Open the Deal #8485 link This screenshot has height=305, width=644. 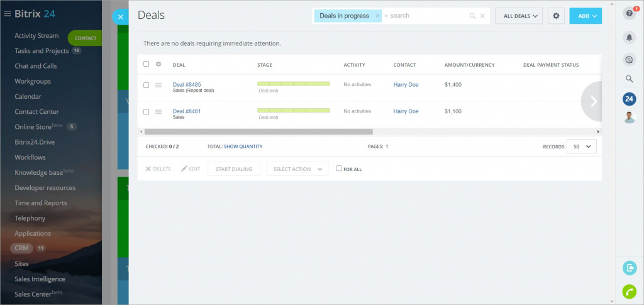(187, 84)
